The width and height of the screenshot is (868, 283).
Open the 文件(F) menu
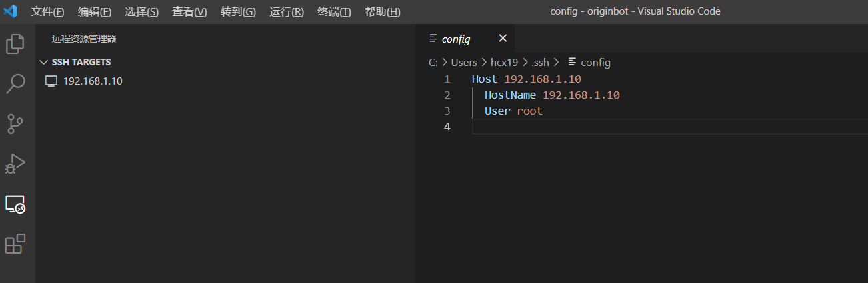47,12
